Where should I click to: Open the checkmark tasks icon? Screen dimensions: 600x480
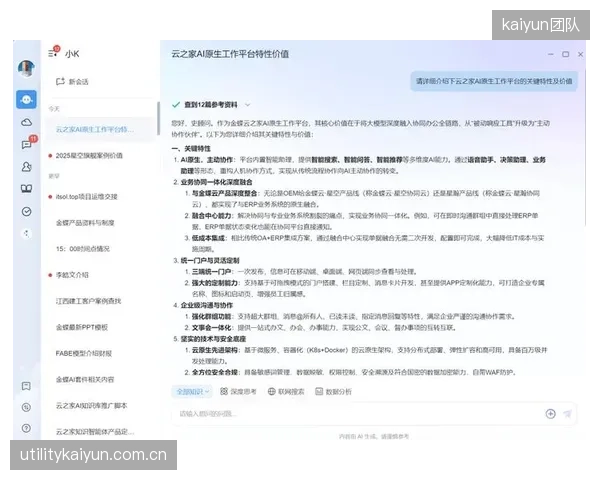coord(26,212)
